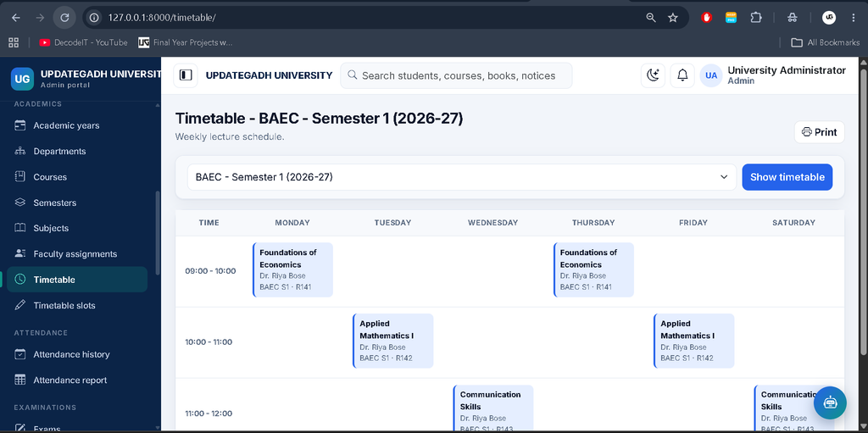Click the Timetable slots pencil icon

(20, 305)
